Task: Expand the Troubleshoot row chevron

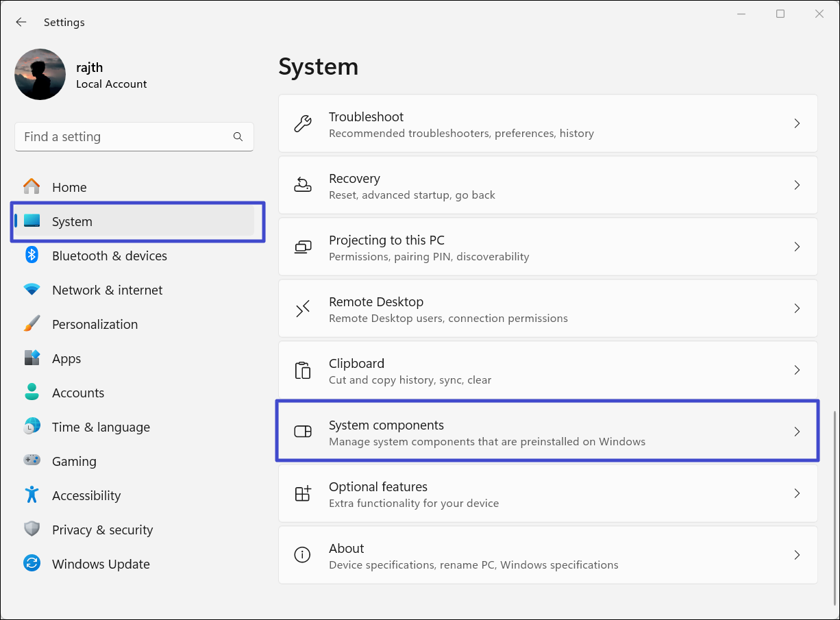Action: 796,123
